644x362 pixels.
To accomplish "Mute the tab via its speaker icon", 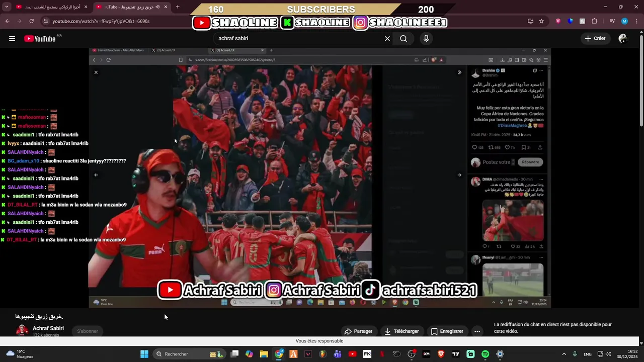I will pyautogui.click(x=157, y=7).
